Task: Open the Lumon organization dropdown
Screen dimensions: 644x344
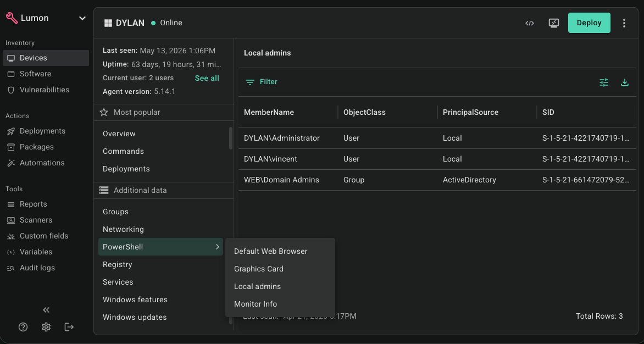Action: tap(82, 18)
